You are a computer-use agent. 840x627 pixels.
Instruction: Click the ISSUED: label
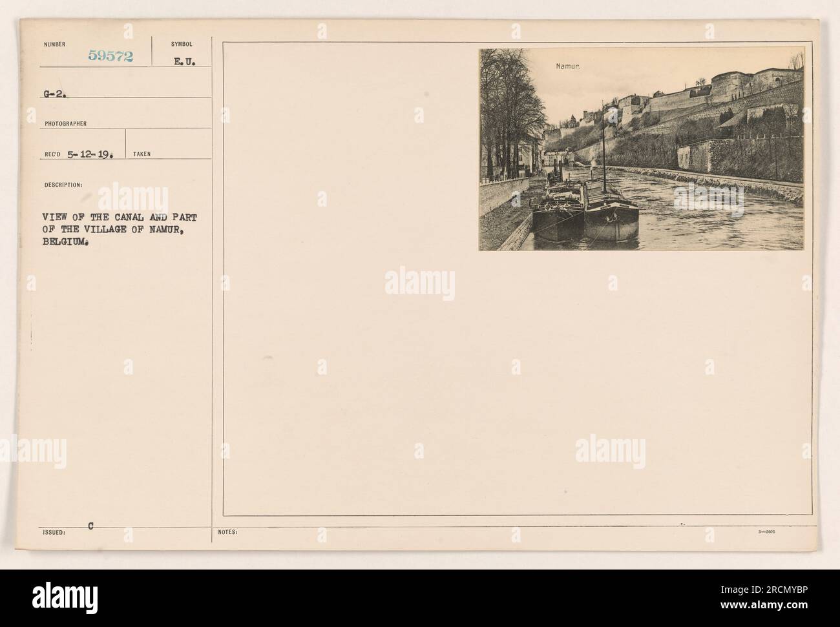(56, 533)
